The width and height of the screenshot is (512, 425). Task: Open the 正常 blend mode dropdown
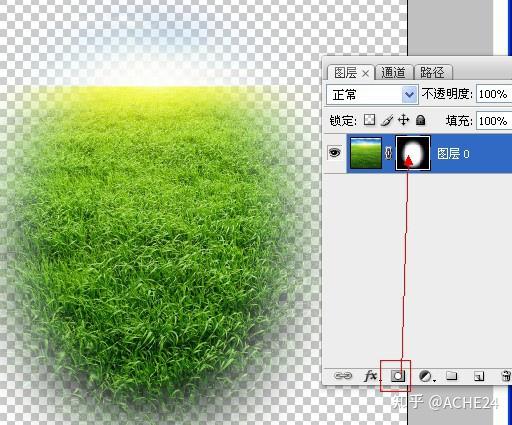[x=372, y=95]
